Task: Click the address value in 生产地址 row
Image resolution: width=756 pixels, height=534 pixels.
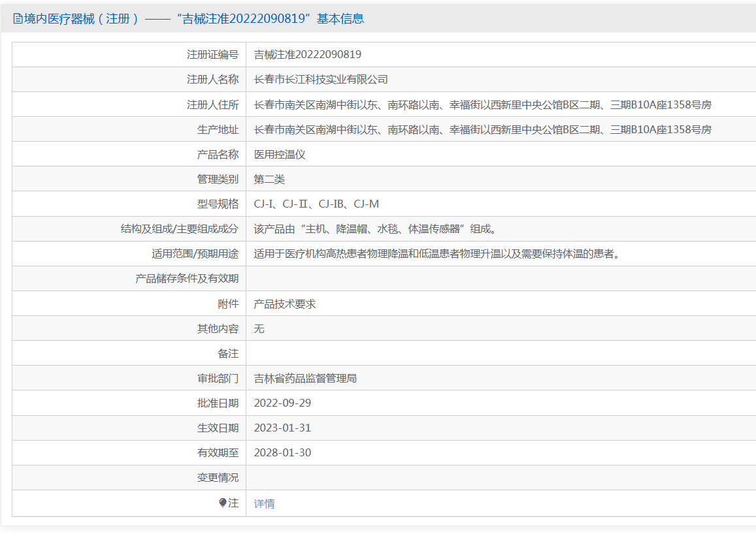Action: (483, 129)
